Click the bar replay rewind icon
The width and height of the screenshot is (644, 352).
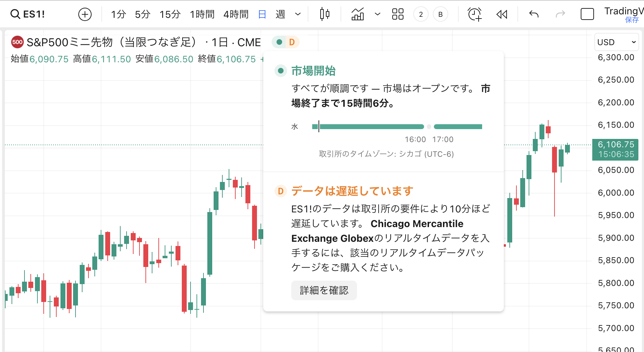coord(502,14)
